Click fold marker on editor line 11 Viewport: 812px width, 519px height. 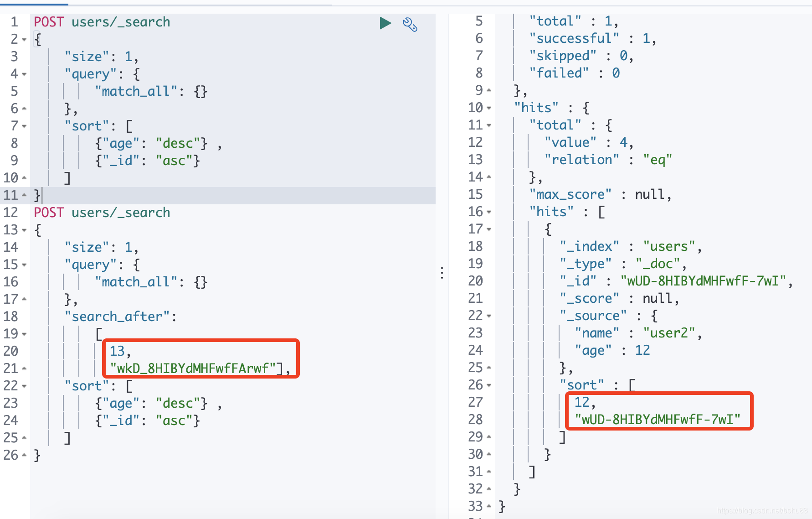pos(24,196)
